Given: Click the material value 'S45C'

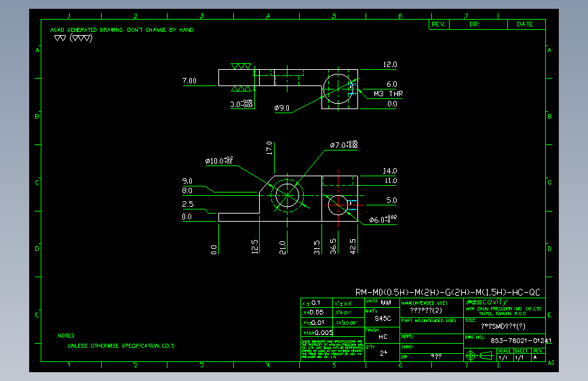Looking at the screenshot, I should [383, 319].
